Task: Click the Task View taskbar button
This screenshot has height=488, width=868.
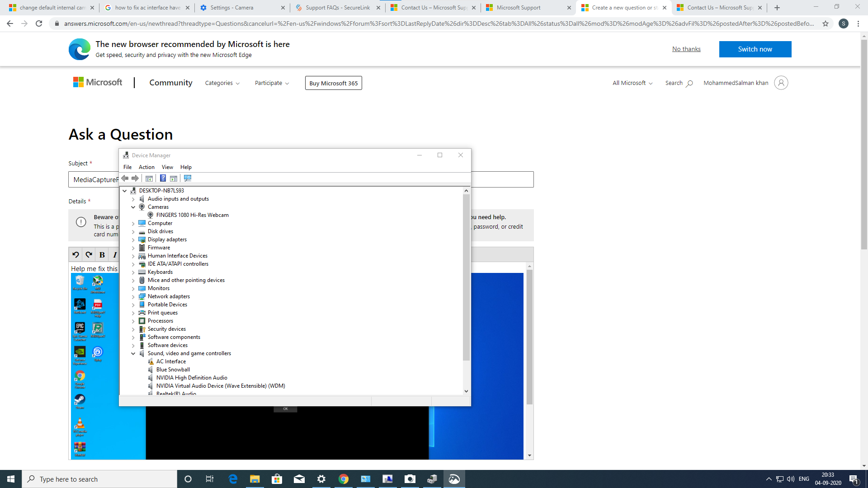Action: coord(210,479)
